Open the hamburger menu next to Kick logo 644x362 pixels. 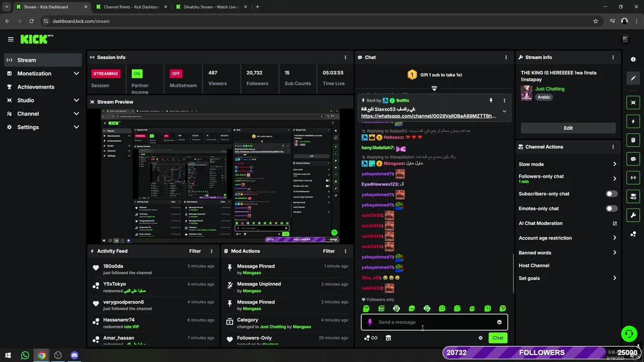(x=11, y=39)
